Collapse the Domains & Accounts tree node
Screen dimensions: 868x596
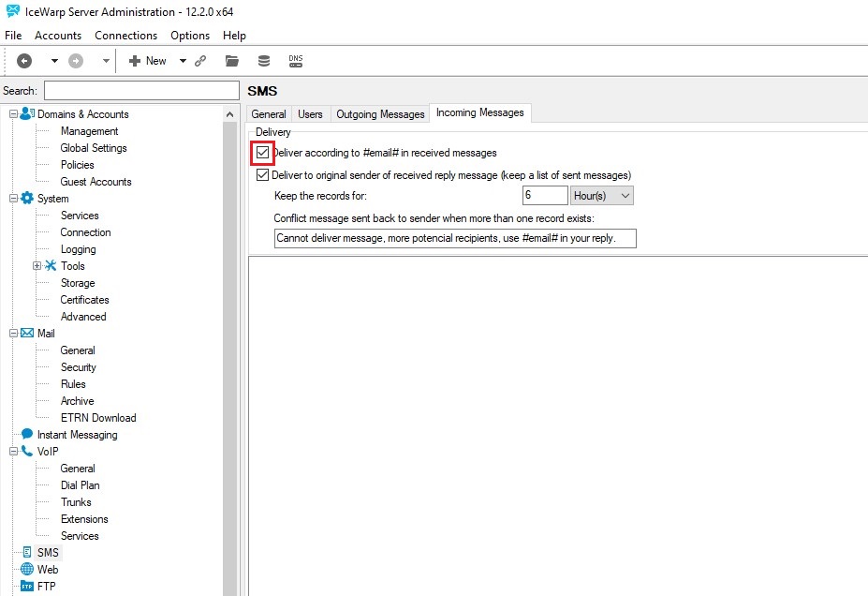click(x=13, y=114)
